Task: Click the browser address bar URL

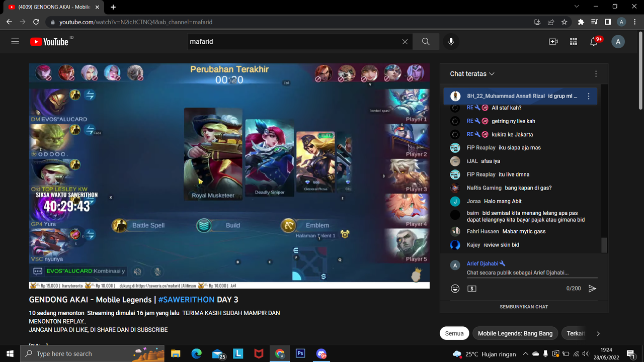Action: (x=136, y=22)
